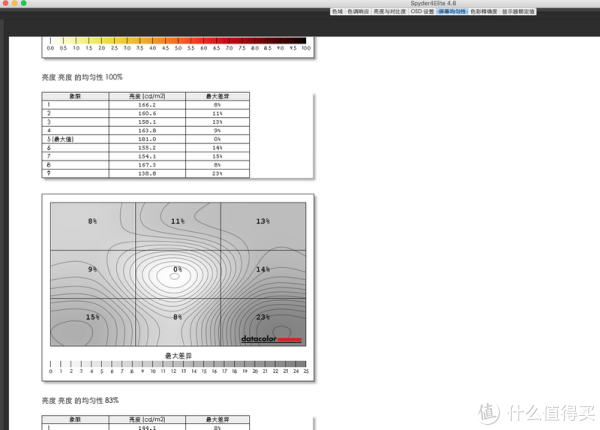
Task: Click the 155.2 luminance cell
Action: click(x=147, y=148)
